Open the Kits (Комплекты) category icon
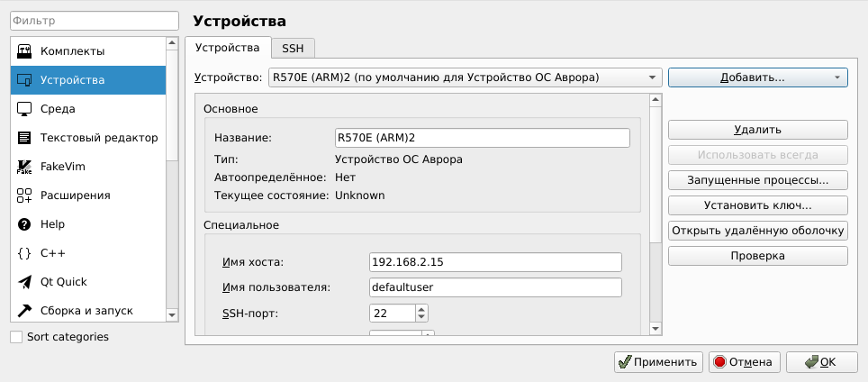This screenshot has height=382, width=868. [24, 51]
